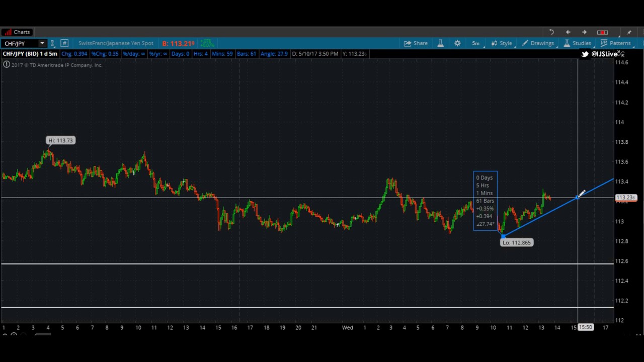
Task: Click the red layout selector icon
Action: pos(602,32)
